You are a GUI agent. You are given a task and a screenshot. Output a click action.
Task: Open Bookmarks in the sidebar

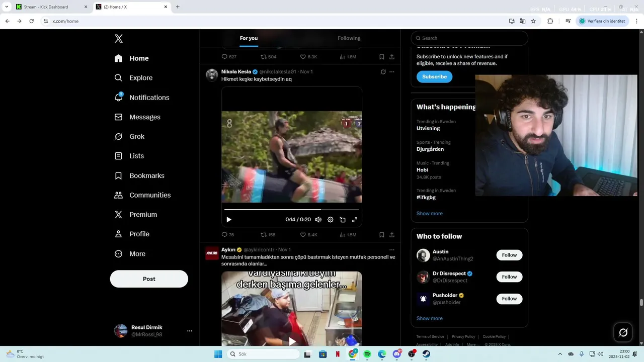click(139, 175)
